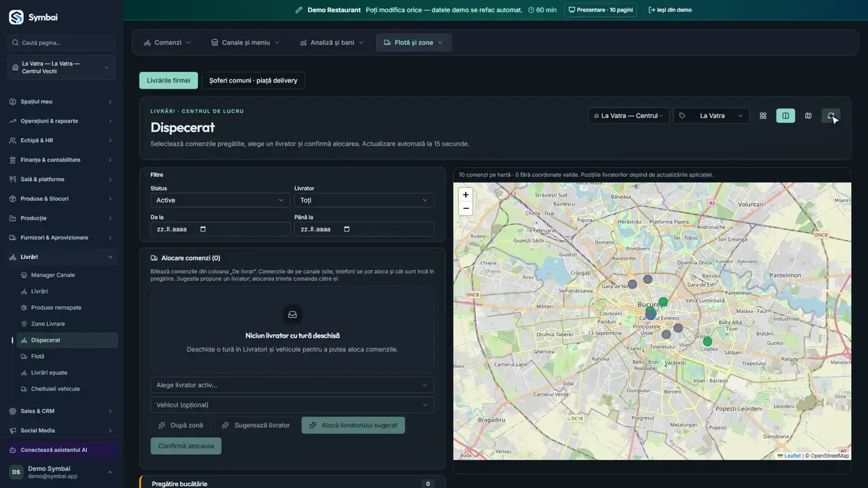Open the calendar picker in De la field
This screenshot has width=868, height=488.
coord(203,229)
